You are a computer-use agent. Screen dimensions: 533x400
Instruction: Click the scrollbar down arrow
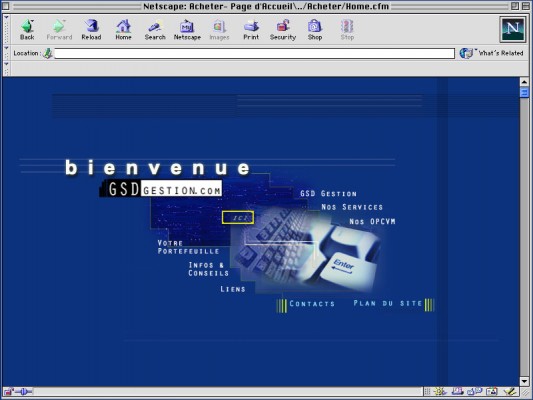(524, 381)
